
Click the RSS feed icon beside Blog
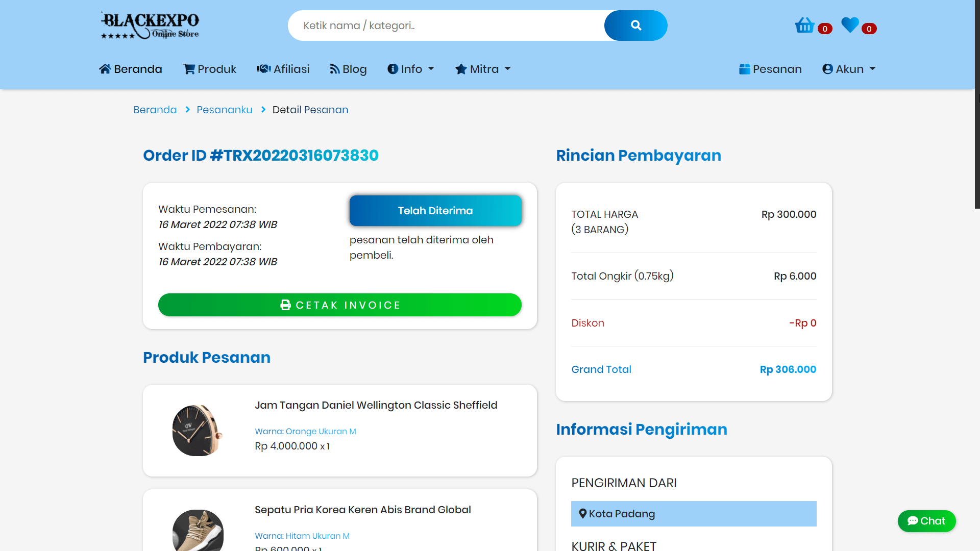coord(334,68)
